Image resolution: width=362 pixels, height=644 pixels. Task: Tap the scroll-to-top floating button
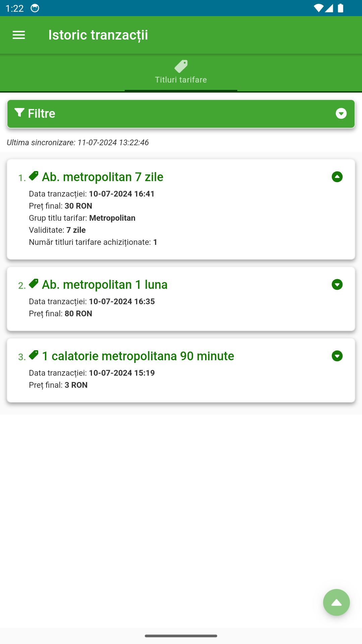tap(336, 602)
